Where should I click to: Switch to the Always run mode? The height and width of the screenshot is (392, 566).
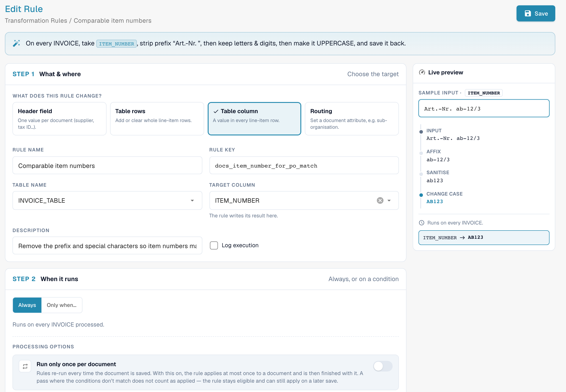[x=27, y=305]
